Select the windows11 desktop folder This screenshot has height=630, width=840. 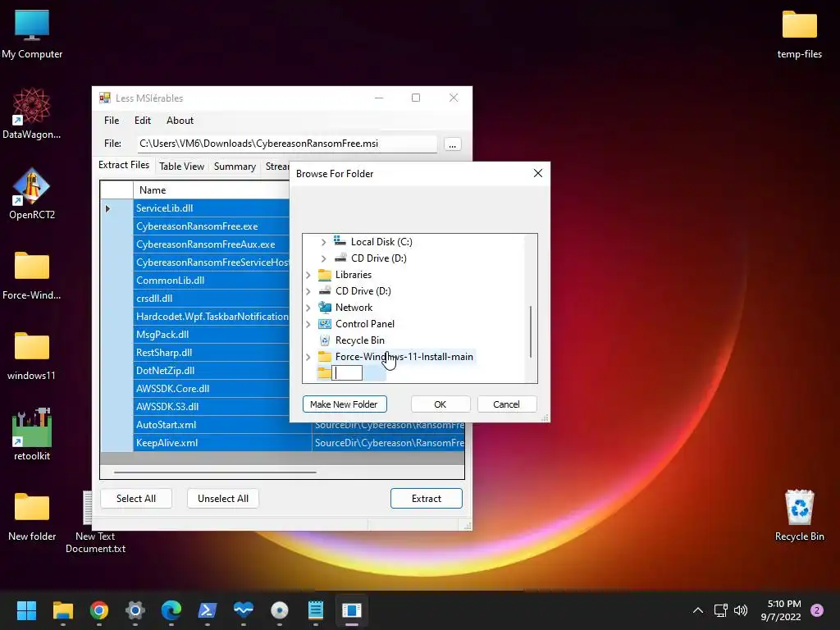coord(32,356)
